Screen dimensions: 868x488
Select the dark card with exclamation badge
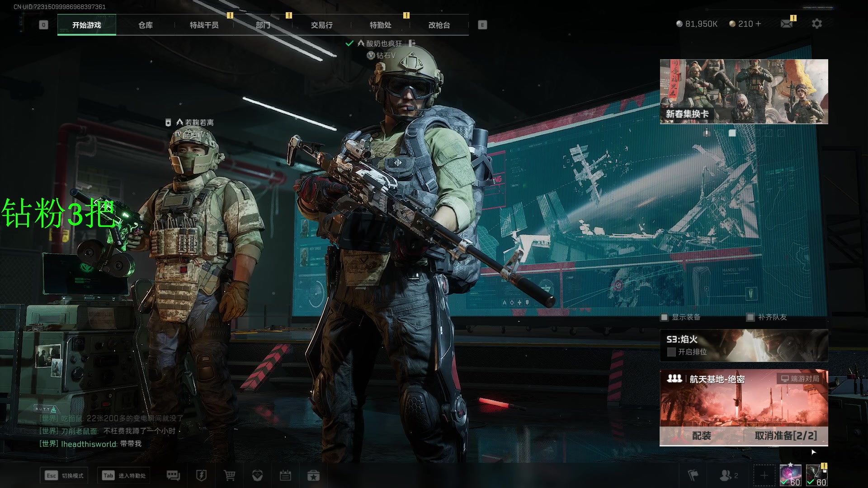tap(816, 475)
